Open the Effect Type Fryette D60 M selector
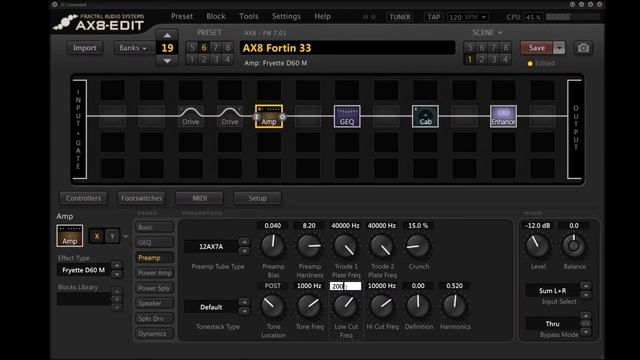640x360 pixels. [x=84, y=270]
